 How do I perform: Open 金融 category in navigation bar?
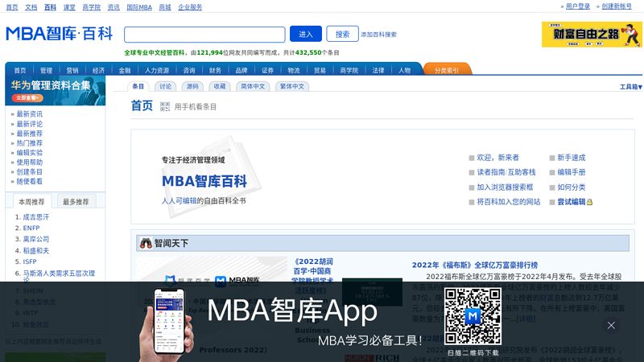point(125,71)
